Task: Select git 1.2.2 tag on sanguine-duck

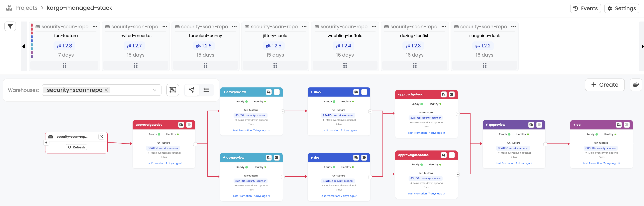Action: tap(483, 46)
